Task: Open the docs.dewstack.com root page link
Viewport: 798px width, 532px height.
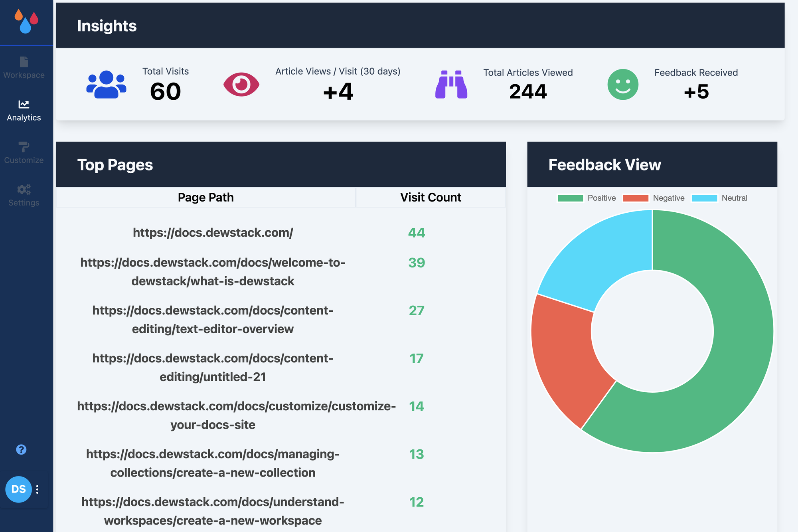Action: [x=213, y=233]
